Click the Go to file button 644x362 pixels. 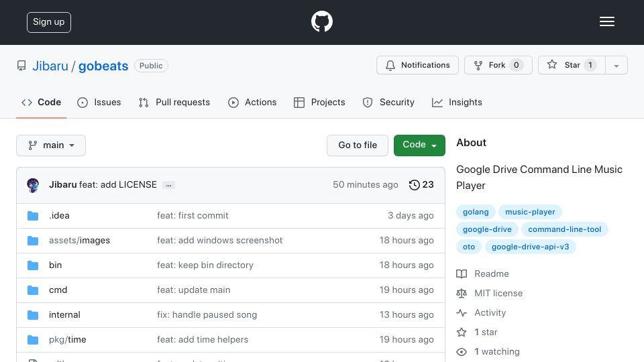tap(358, 145)
